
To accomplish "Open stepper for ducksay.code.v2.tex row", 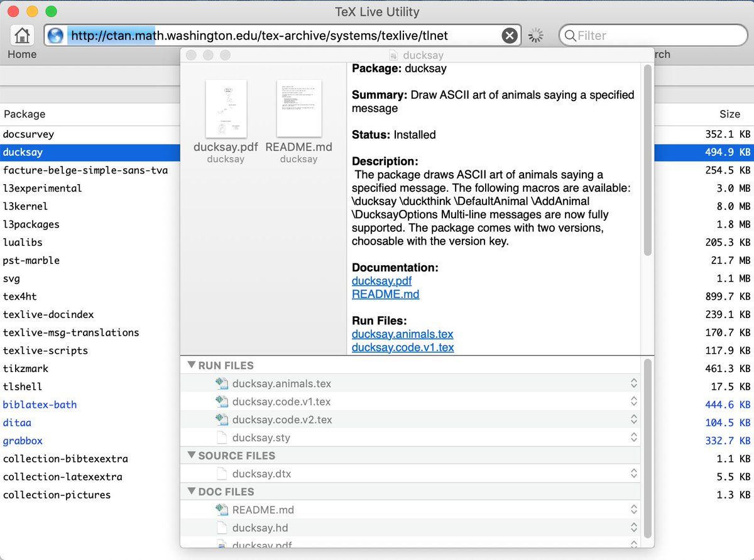I will coord(633,419).
